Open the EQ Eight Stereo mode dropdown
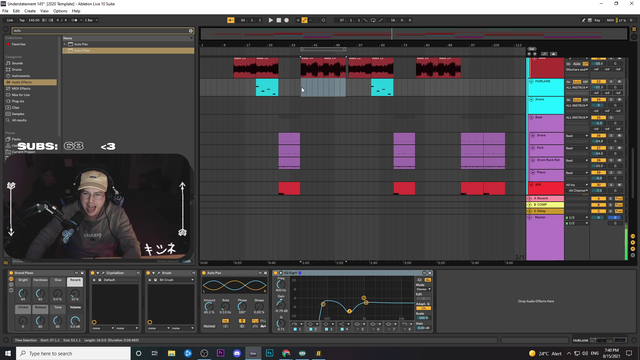Viewport: 640px width, 360px height. click(423, 289)
